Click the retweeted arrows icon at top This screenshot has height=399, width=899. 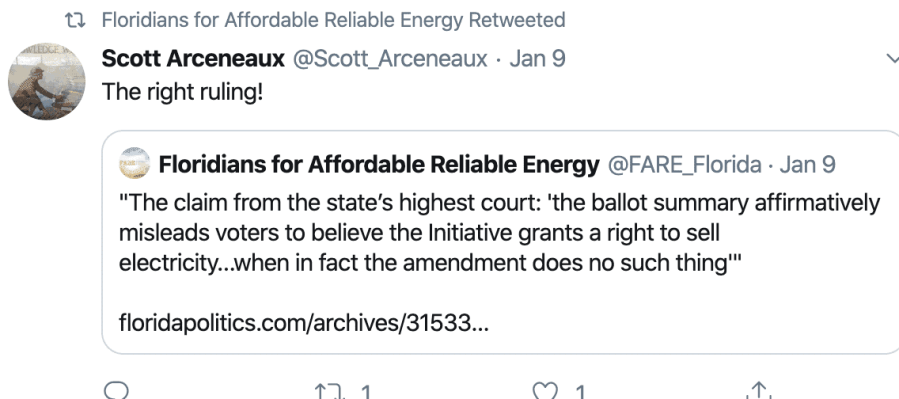[x=75, y=21]
